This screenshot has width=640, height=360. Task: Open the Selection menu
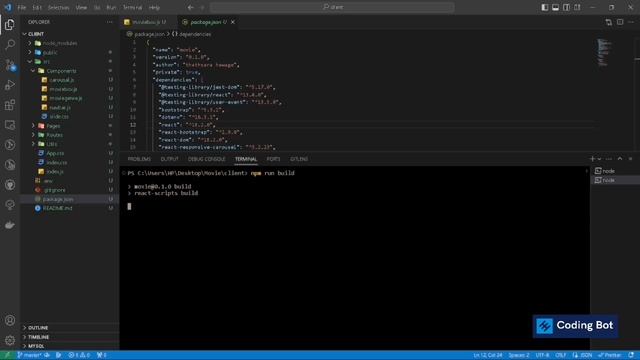point(58,7)
